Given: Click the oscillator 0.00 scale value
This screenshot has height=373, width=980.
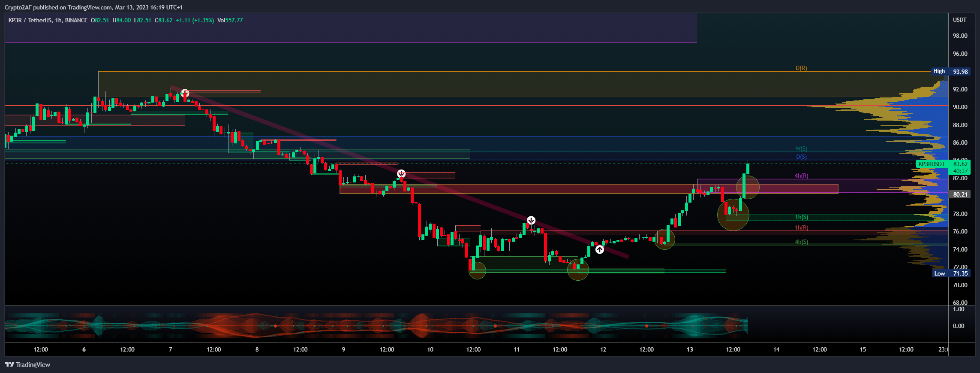Looking at the screenshot, I should point(959,326).
